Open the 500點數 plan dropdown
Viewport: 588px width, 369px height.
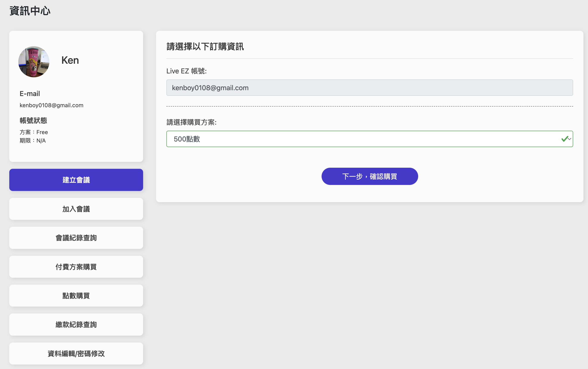pos(370,139)
